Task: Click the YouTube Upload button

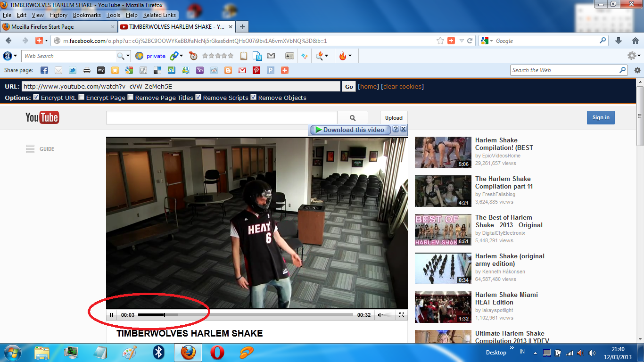Action: (x=394, y=118)
